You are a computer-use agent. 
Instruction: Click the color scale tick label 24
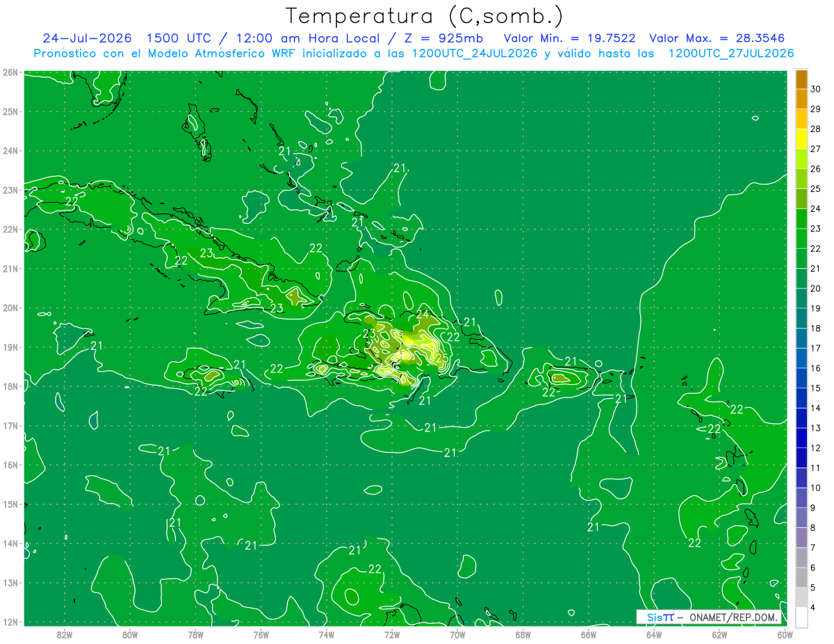[815, 208]
